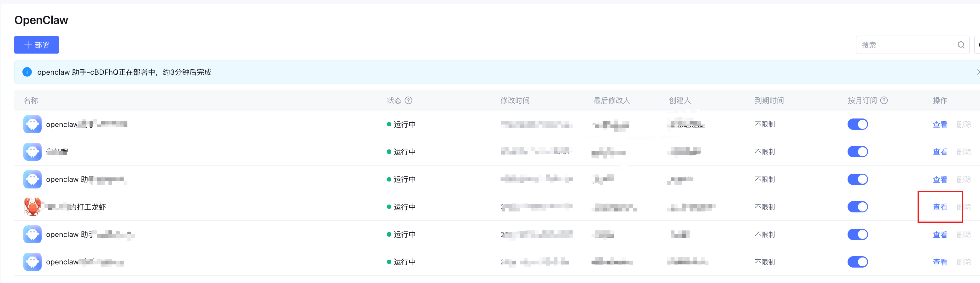Open 查看 for the third row
This screenshot has width=980, height=283.
click(x=940, y=180)
